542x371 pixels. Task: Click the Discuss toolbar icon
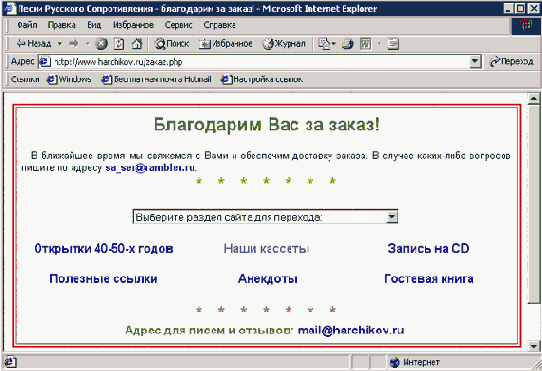point(393,44)
